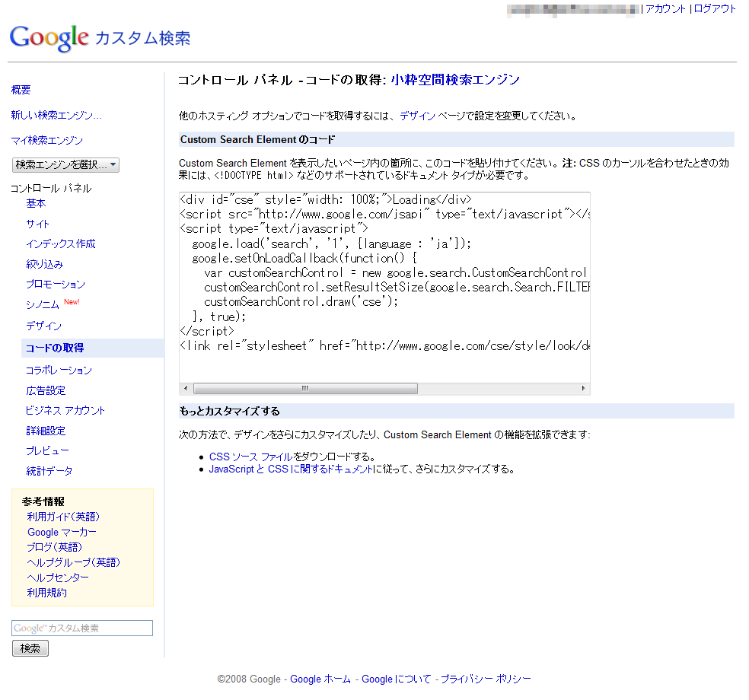The height and width of the screenshot is (700, 749).
Task: Expand the 検索エンジンを選択 dropdown
Action: (65, 165)
